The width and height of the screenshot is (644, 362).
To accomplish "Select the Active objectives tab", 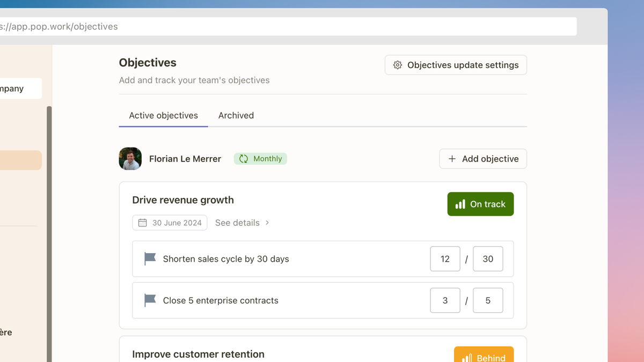I will tap(163, 115).
